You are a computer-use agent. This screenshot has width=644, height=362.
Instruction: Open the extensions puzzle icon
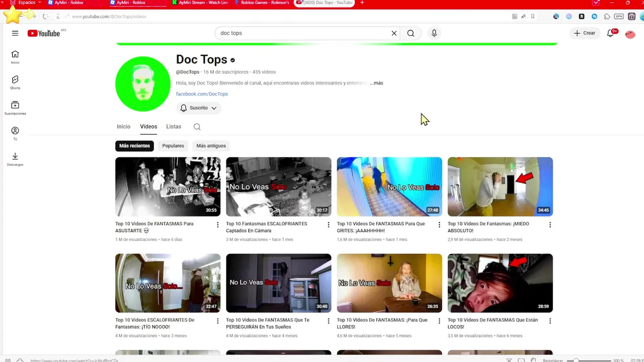(607, 17)
